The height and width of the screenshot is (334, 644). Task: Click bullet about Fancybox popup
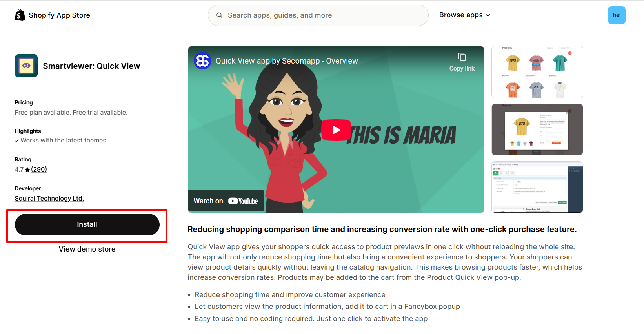[327, 307]
